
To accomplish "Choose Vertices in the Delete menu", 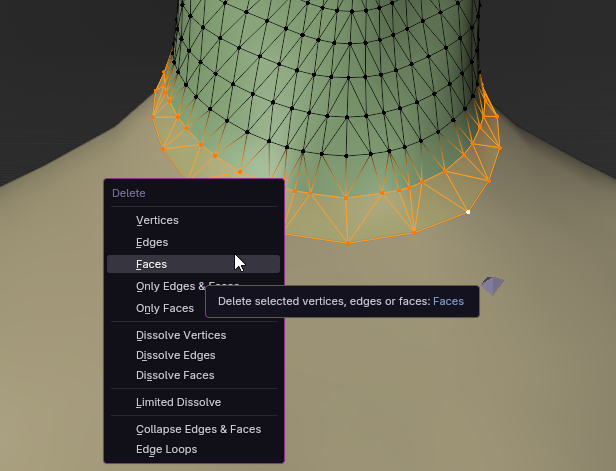I will [193, 220].
